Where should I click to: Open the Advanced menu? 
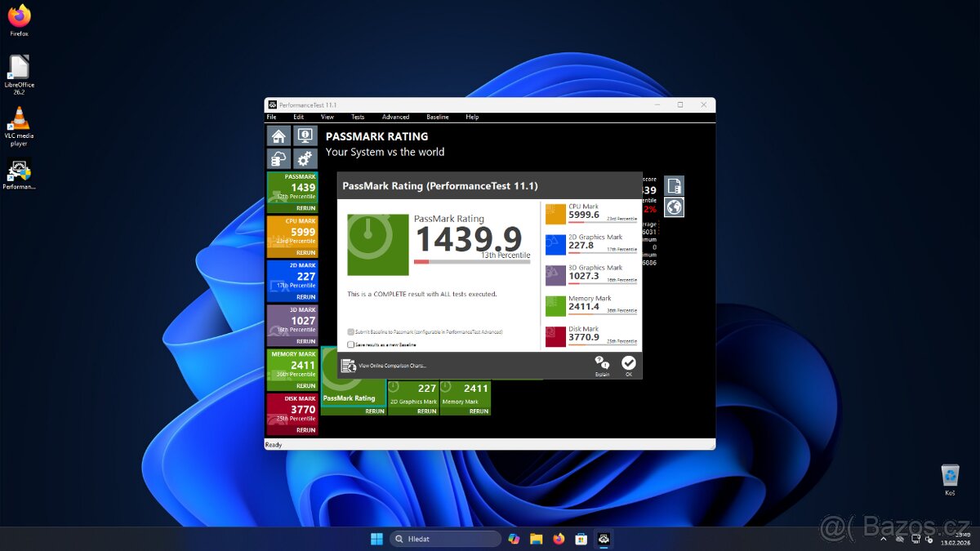tap(395, 117)
